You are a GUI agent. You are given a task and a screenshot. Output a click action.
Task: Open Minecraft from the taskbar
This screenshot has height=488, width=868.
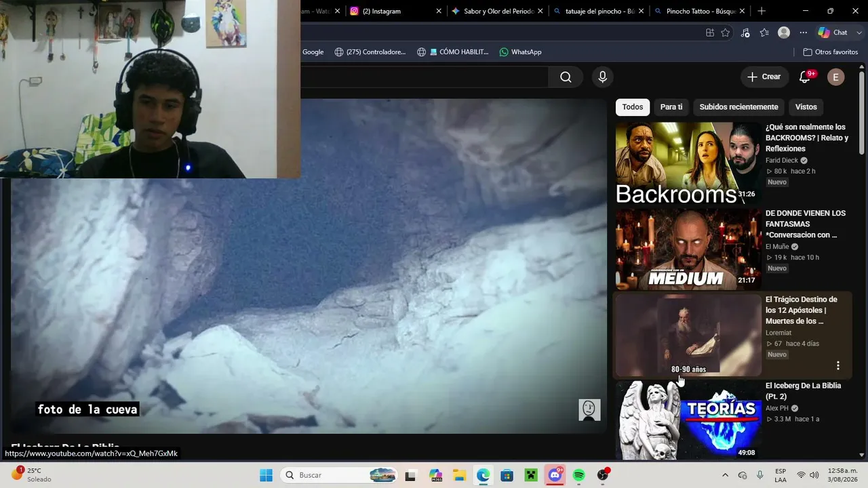[531, 476]
